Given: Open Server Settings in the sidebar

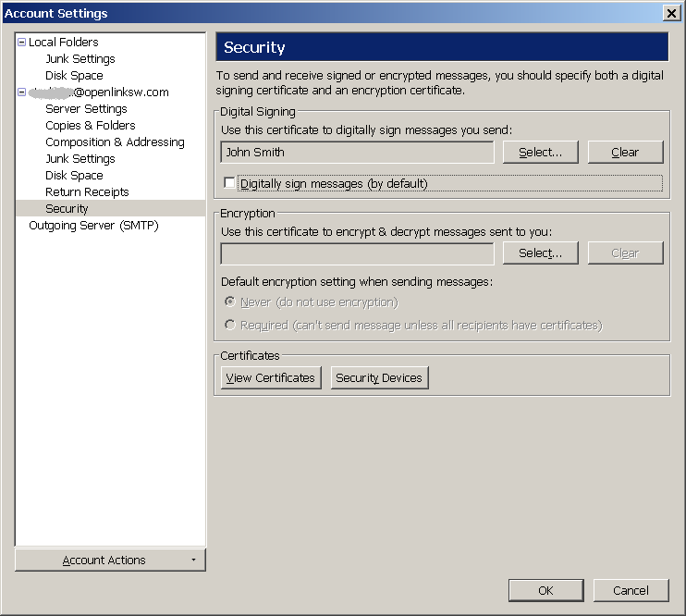Looking at the screenshot, I should tap(86, 108).
